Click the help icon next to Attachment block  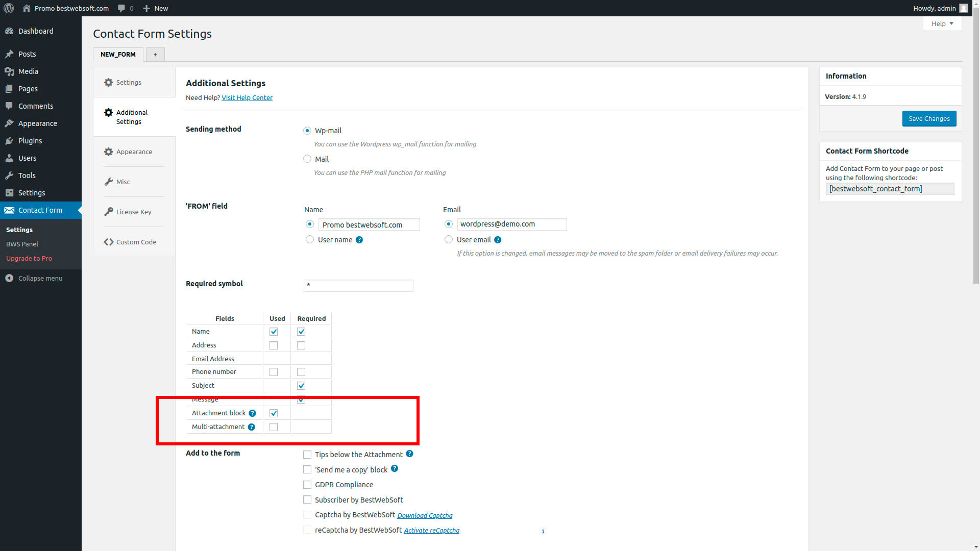point(253,412)
